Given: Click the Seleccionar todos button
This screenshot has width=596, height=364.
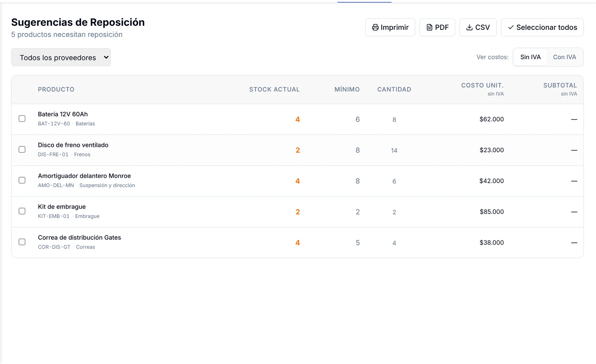Looking at the screenshot, I should point(542,28).
